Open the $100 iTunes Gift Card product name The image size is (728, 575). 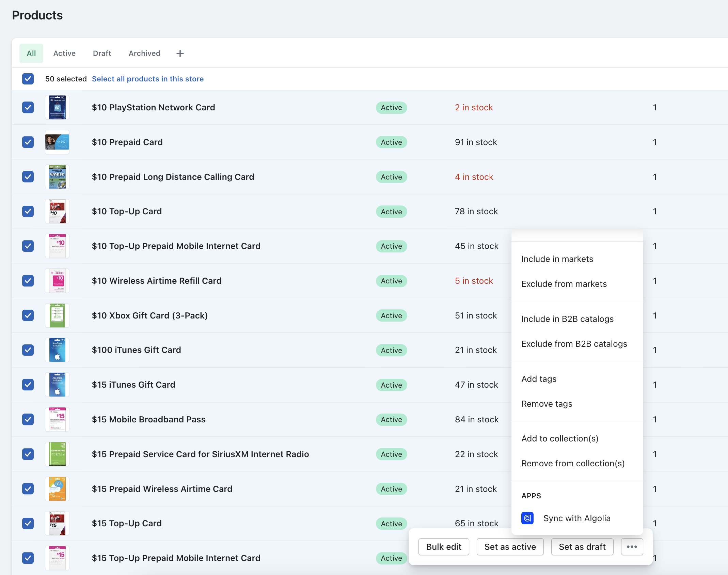click(x=136, y=350)
